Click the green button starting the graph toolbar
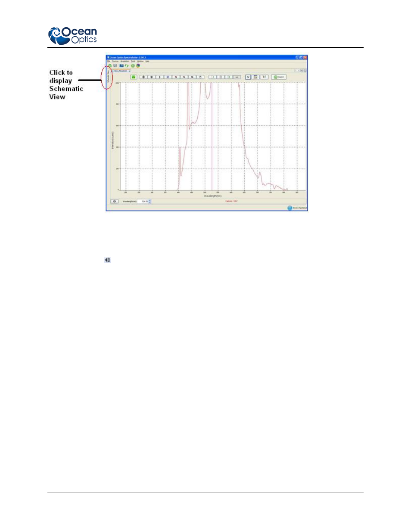This screenshot has width=411, height=532. tap(134, 77)
